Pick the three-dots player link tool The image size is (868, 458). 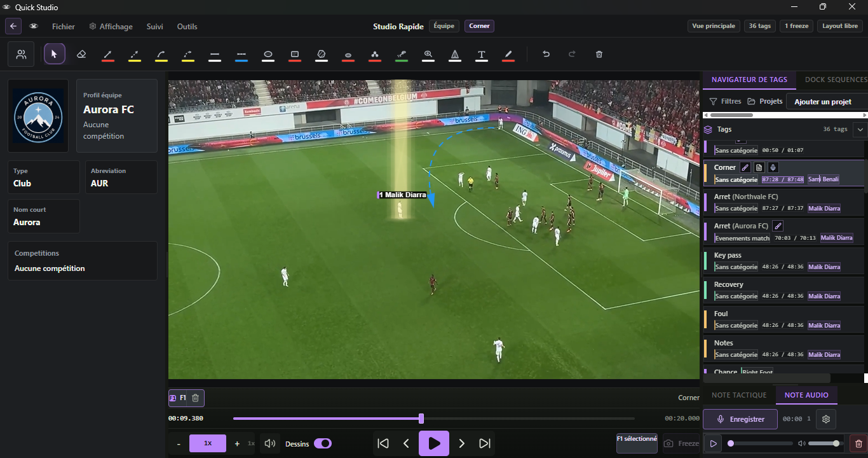click(x=375, y=54)
